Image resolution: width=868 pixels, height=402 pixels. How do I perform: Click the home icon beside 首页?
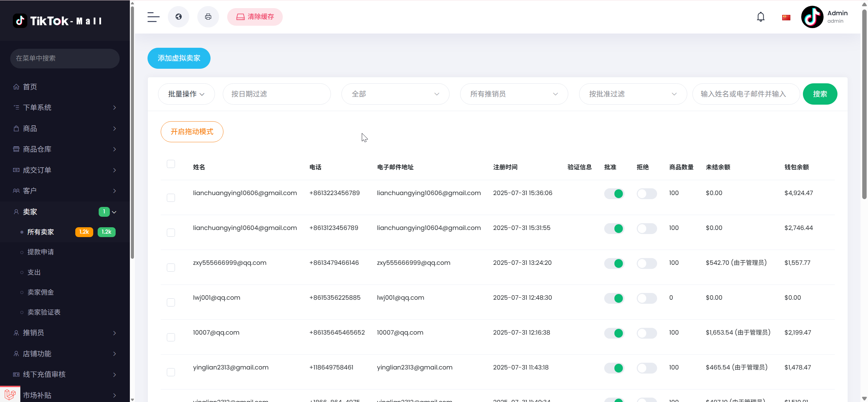tap(16, 87)
